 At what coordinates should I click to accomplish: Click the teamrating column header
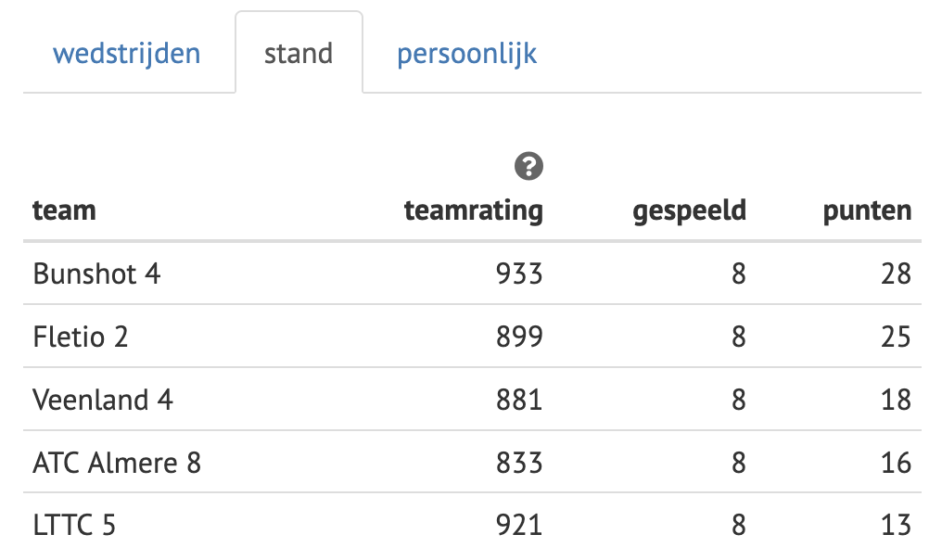pos(473,211)
